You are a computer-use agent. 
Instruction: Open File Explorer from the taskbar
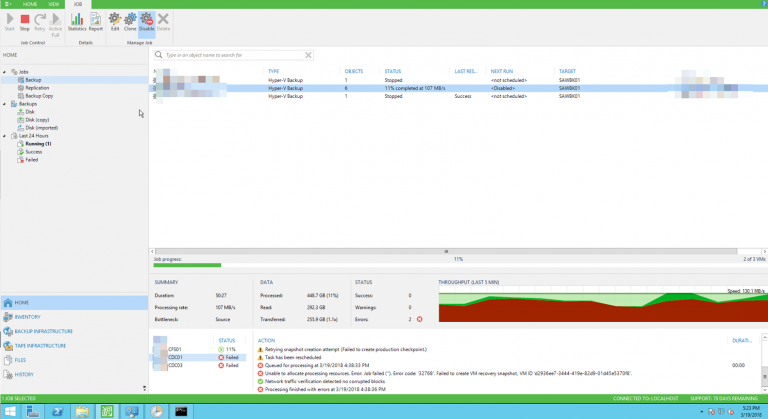tap(82, 412)
